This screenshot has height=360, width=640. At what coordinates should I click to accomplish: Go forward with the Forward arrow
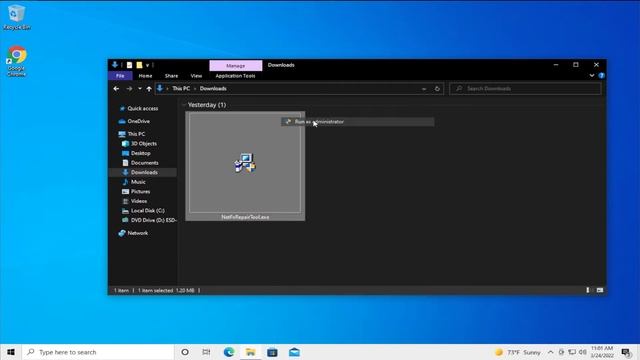tap(129, 89)
